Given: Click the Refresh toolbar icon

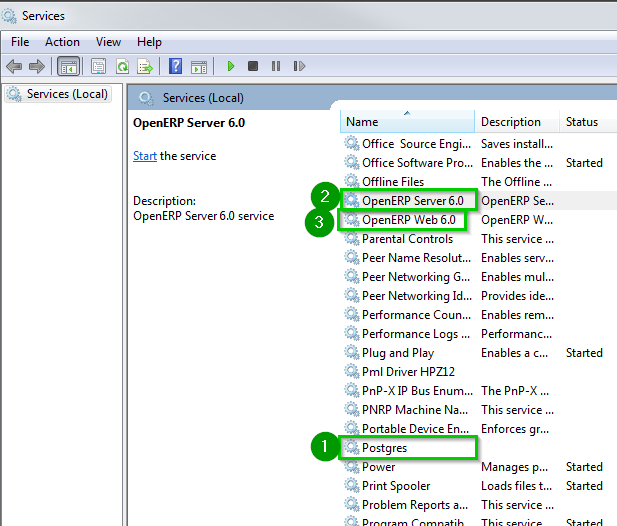Looking at the screenshot, I should (122, 66).
